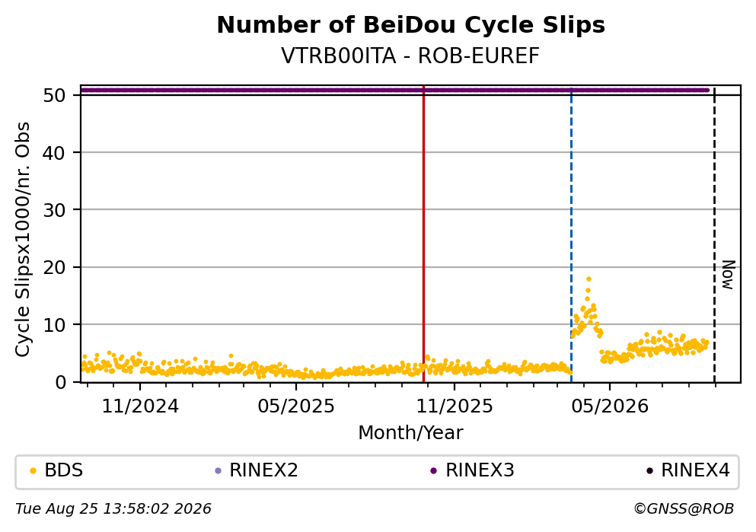Click the blue dashed vertical line

[x=571, y=234]
